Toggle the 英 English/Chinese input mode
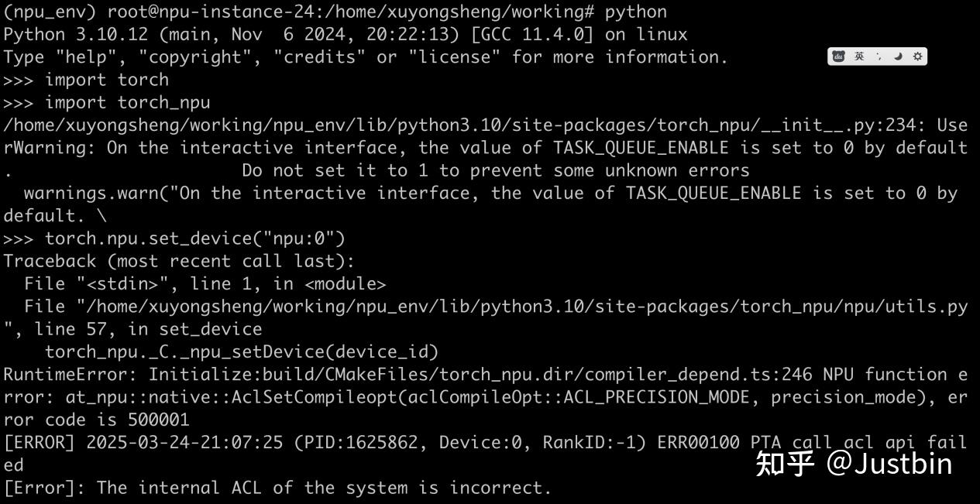Screen dimensions: 980x504 (x=859, y=57)
